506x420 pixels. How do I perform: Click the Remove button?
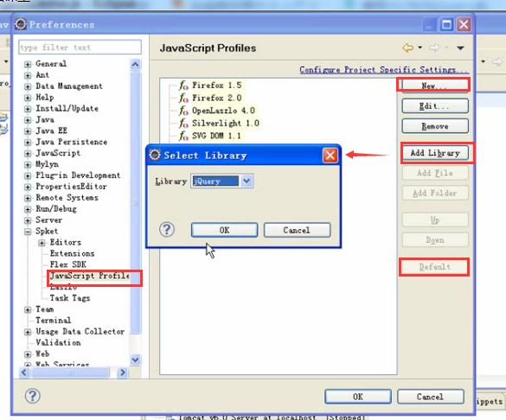click(x=435, y=126)
